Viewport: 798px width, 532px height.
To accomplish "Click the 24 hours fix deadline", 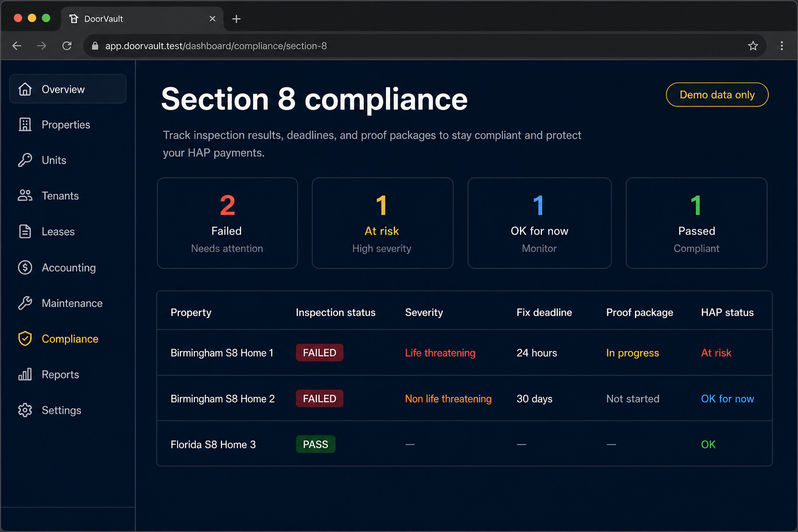I will [x=537, y=353].
